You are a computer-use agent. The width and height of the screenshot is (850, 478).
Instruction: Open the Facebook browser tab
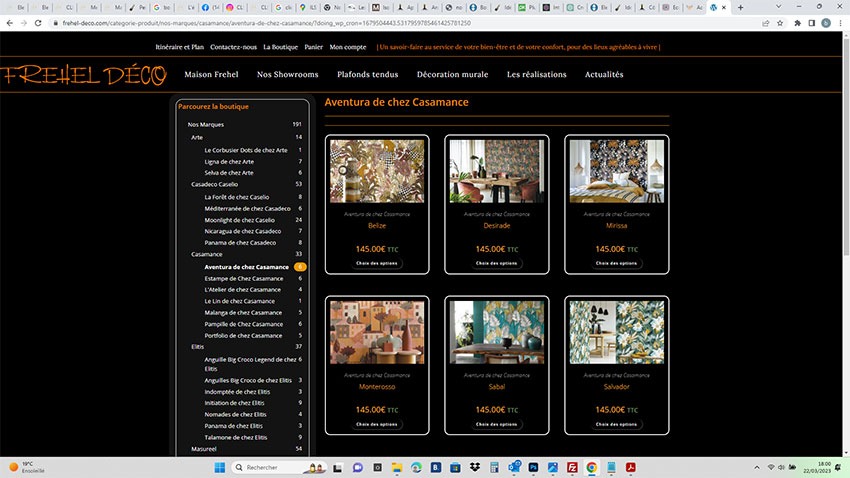click(x=209, y=8)
